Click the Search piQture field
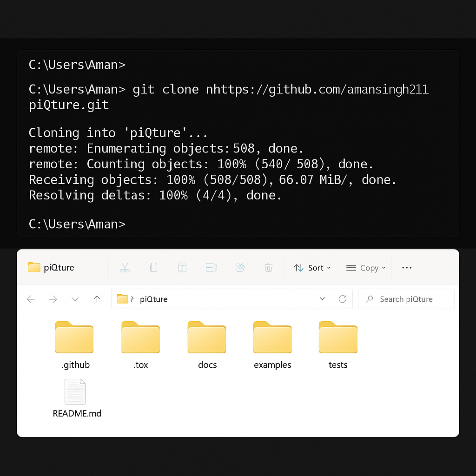This screenshot has width=476, height=476. pos(406,299)
